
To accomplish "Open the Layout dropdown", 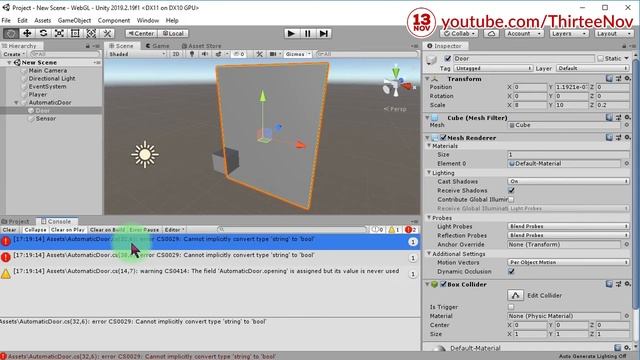I will click(613, 33).
